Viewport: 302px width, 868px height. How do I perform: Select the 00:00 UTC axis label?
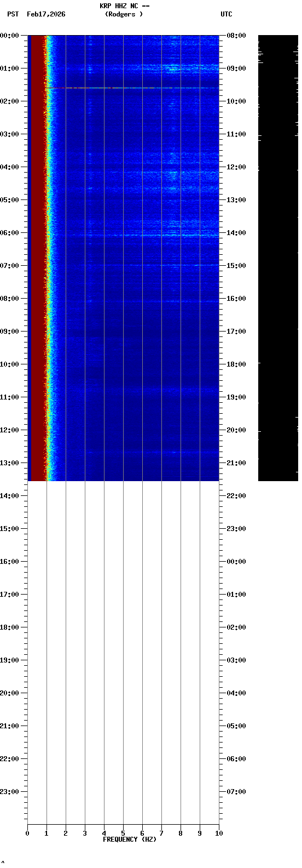236,562
